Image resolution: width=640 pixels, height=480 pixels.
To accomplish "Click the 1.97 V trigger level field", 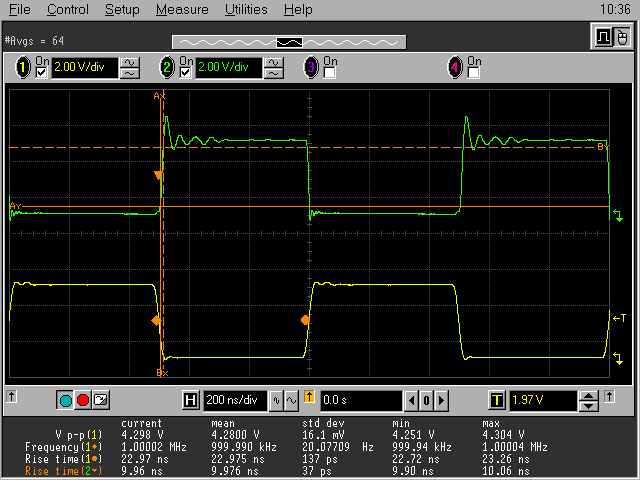I will click(x=543, y=400).
